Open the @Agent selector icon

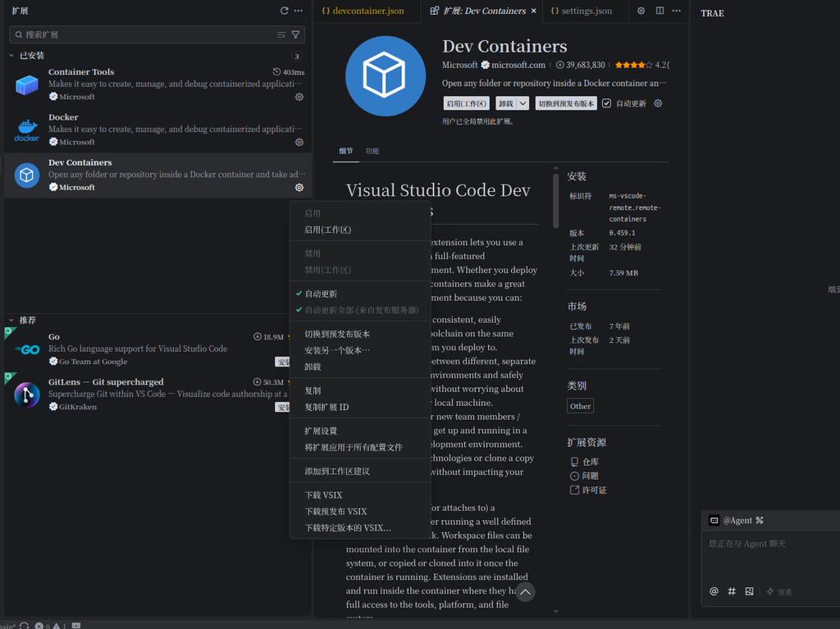point(714,520)
